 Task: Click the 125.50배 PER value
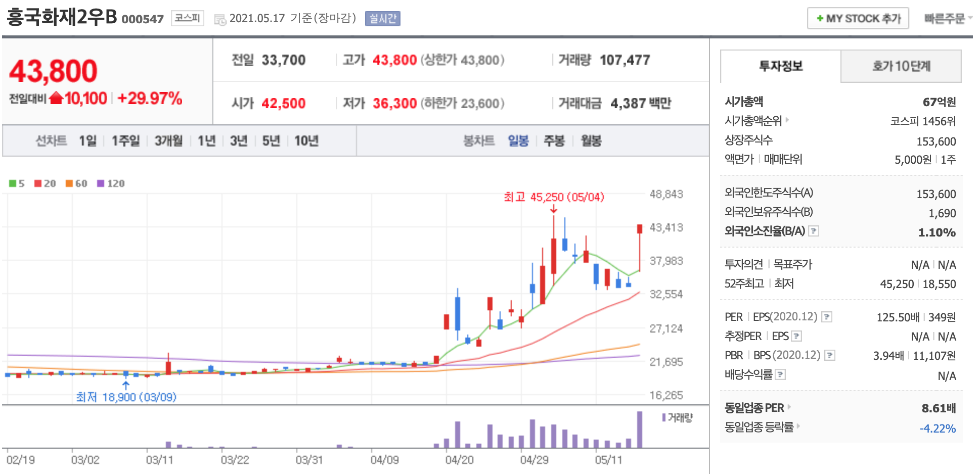point(898,317)
